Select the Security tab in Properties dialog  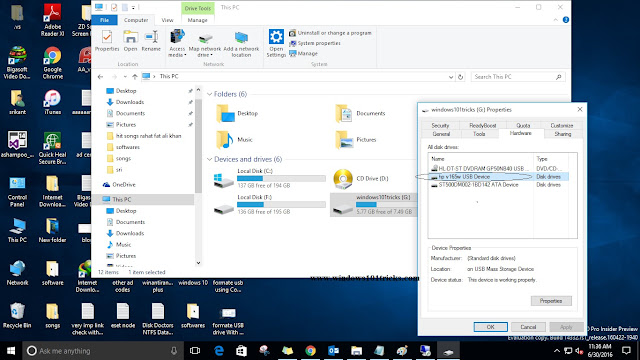coord(440,125)
